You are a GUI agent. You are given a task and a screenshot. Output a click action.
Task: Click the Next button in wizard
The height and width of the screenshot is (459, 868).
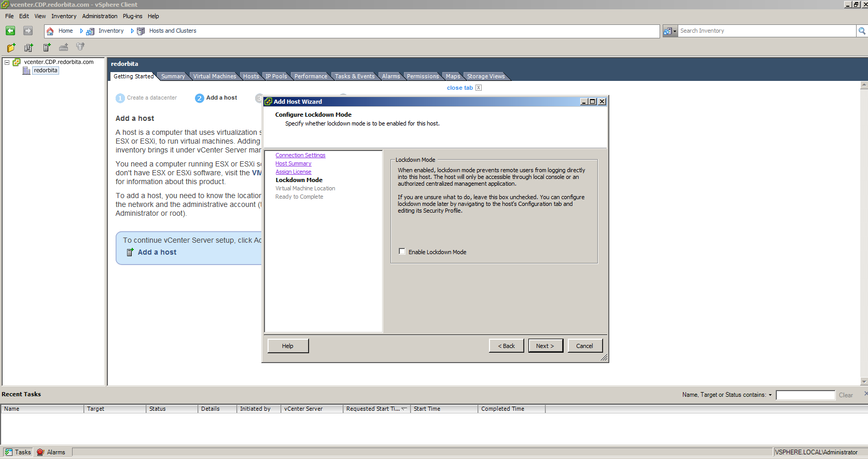point(545,346)
